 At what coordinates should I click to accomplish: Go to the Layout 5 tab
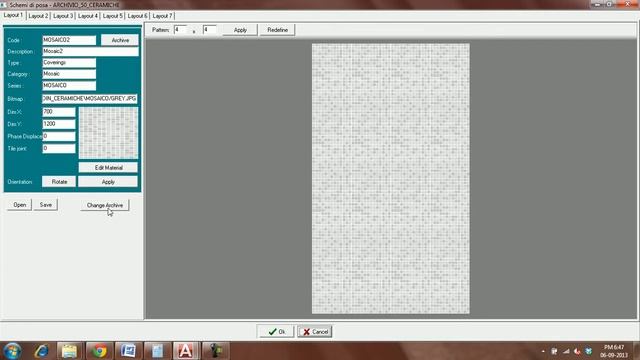tap(113, 16)
